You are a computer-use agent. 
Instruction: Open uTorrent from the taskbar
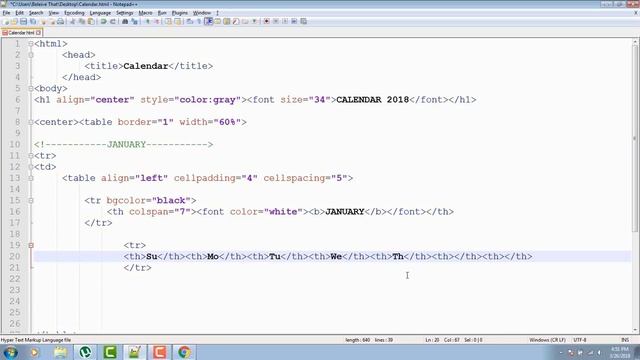pyautogui.click(x=85, y=352)
